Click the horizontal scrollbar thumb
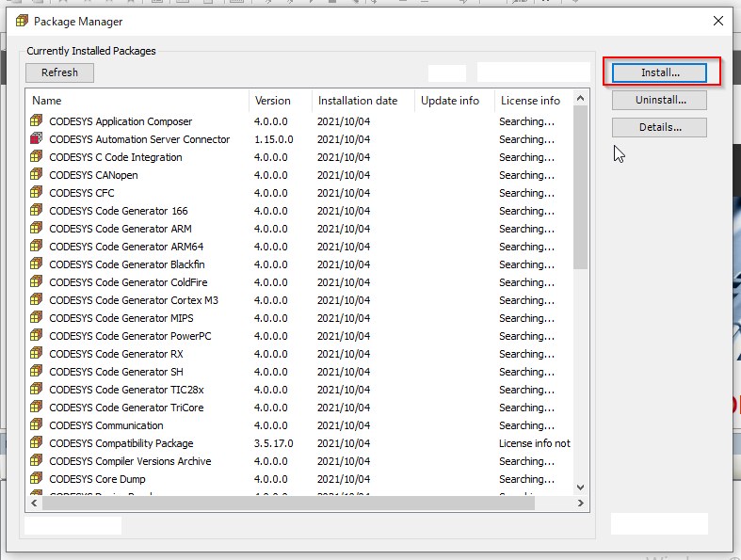Image resolution: width=741 pixels, height=560 pixels. (x=288, y=504)
